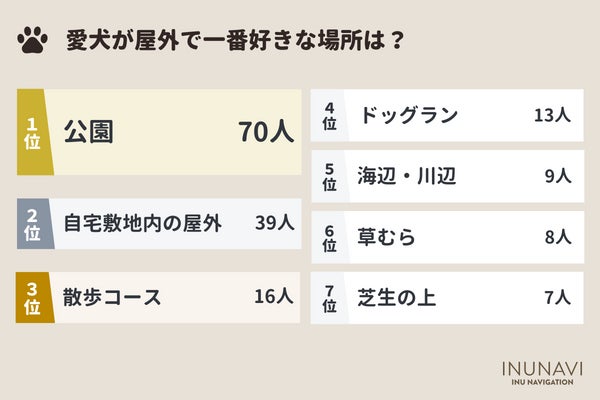
Task: Select the bronze 3位 rank badge
Action: pos(31,297)
